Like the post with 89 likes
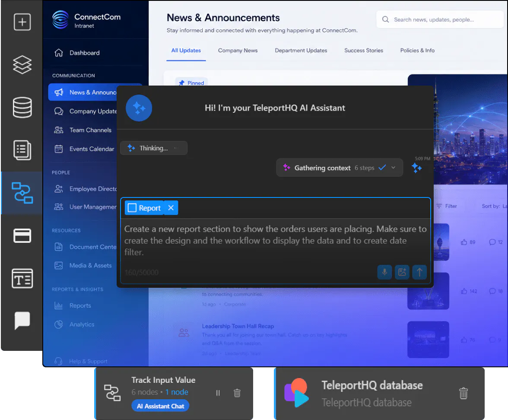Screen dimensions: 508x420 (468, 242)
